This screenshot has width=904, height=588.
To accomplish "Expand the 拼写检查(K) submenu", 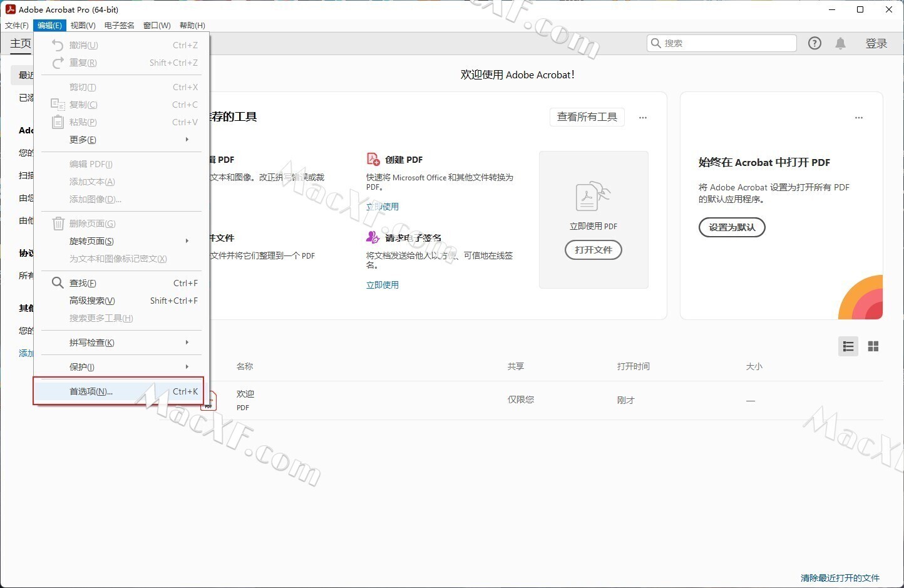I will 121,343.
